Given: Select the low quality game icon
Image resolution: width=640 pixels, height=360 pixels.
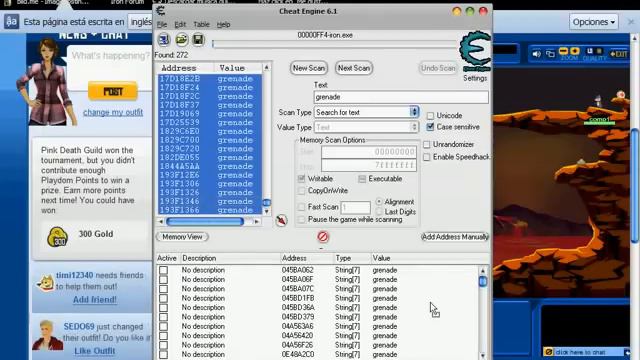Looking at the screenshot, I should [589, 51].
